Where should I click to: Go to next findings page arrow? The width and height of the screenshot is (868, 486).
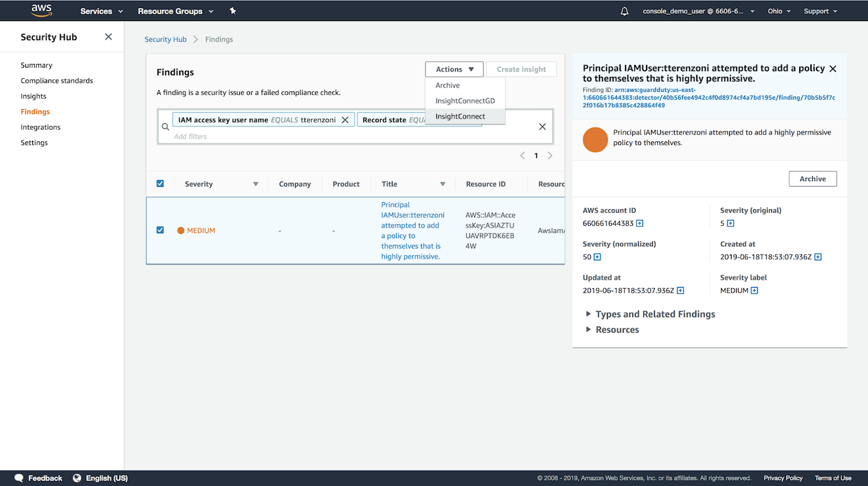pyautogui.click(x=550, y=156)
